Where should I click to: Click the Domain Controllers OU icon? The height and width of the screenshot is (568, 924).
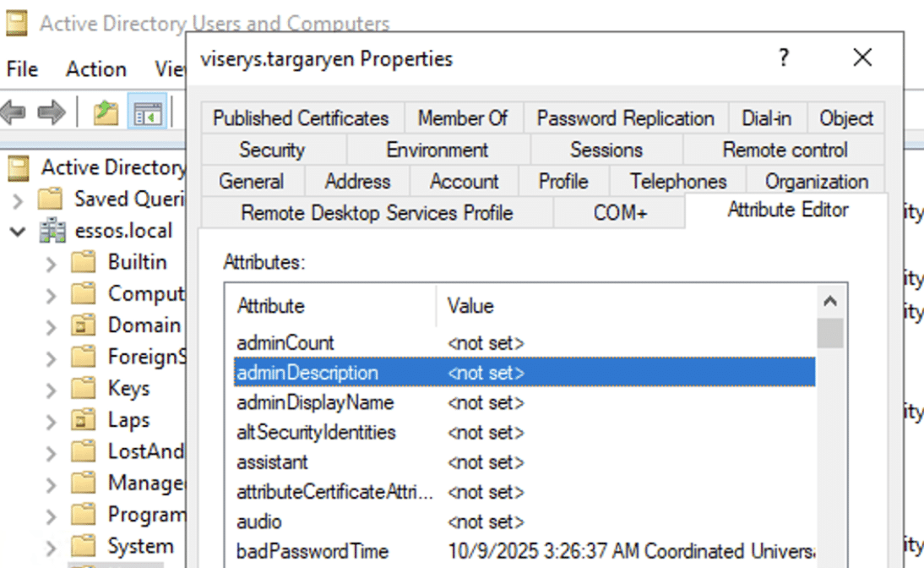click(x=84, y=325)
